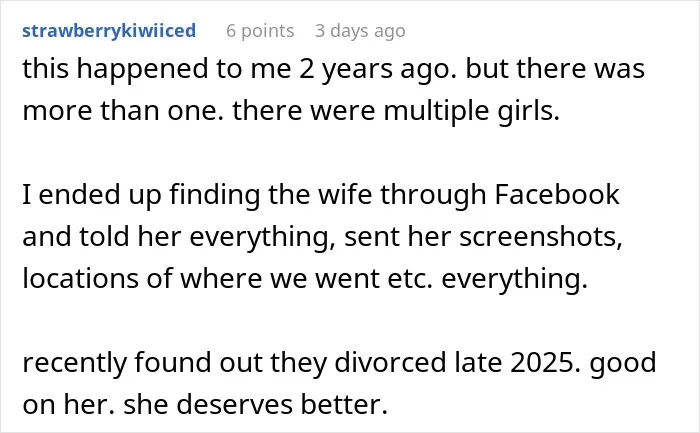Click the 6 points score

(x=260, y=31)
